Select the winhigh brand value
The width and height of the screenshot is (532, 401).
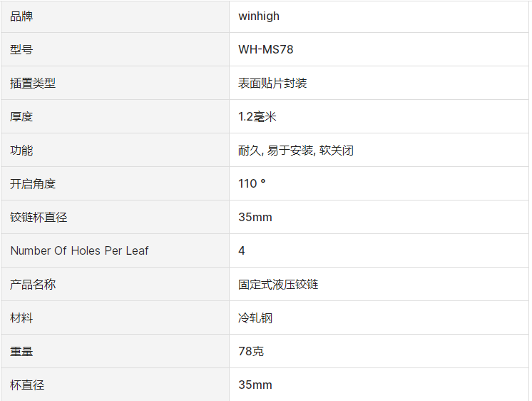coord(260,16)
